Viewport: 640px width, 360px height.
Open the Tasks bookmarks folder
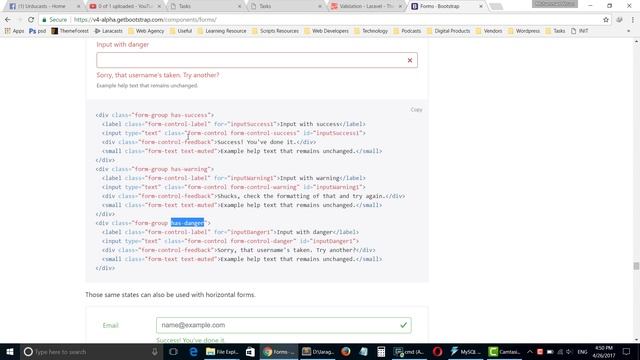pyautogui.click(x=555, y=31)
